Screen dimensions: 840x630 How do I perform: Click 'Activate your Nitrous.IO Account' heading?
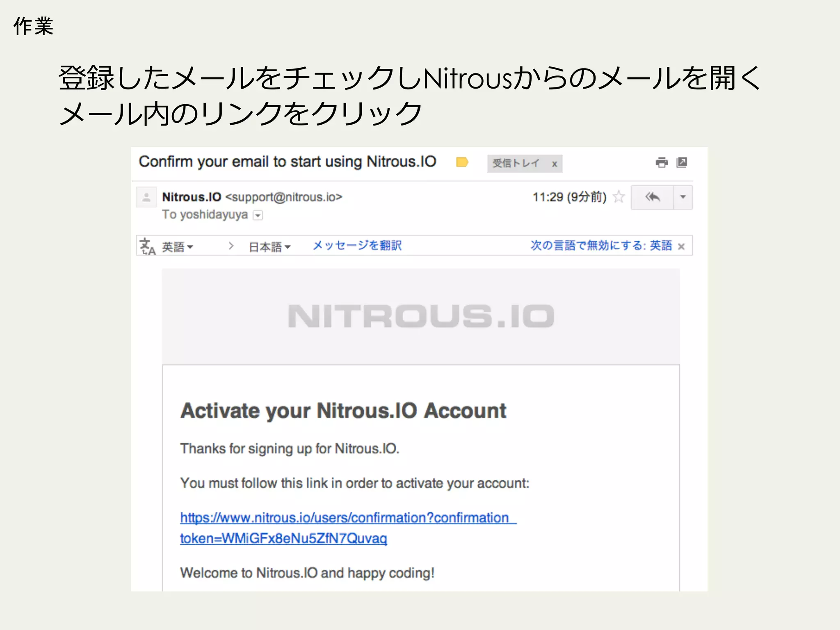coord(343,411)
